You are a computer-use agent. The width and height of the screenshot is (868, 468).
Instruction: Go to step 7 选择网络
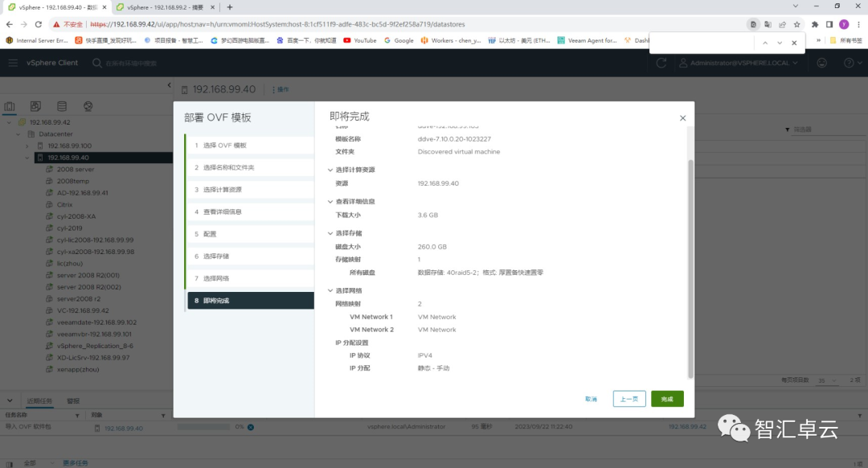pyautogui.click(x=250, y=278)
